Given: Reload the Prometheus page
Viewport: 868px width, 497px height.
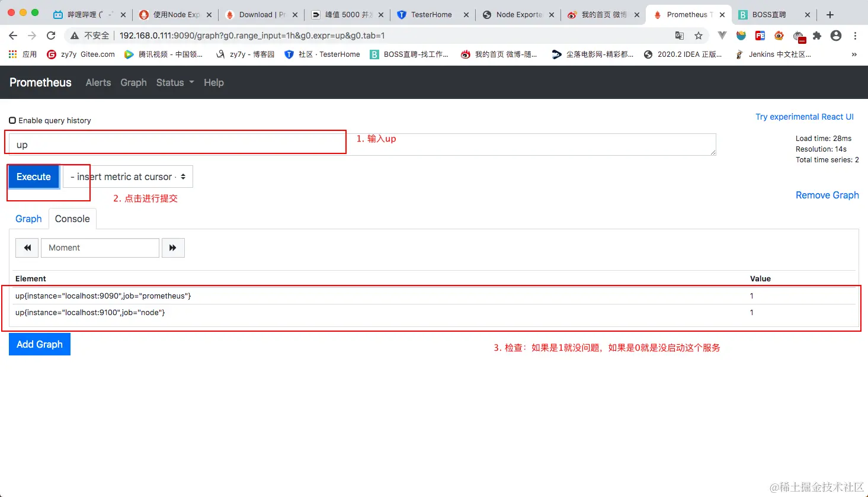Looking at the screenshot, I should [x=51, y=36].
